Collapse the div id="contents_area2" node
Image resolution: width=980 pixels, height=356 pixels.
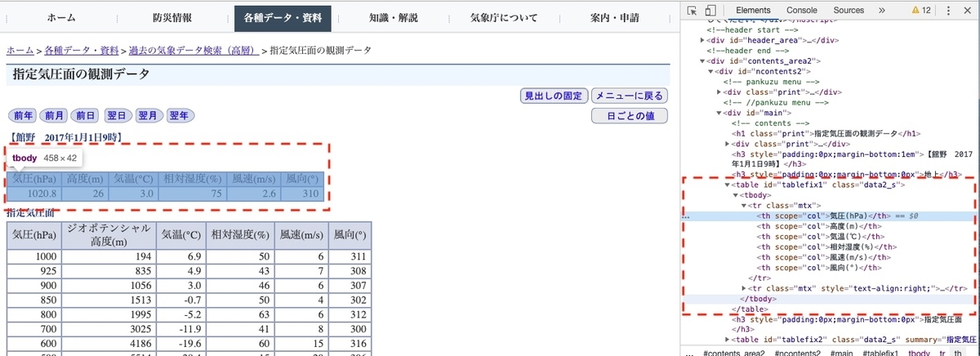703,60
